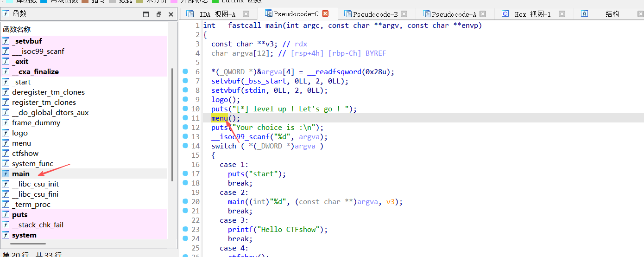Toggle breakpoint dot on line 23
Viewport: 644px width, 257px height.
(x=185, y=229)
